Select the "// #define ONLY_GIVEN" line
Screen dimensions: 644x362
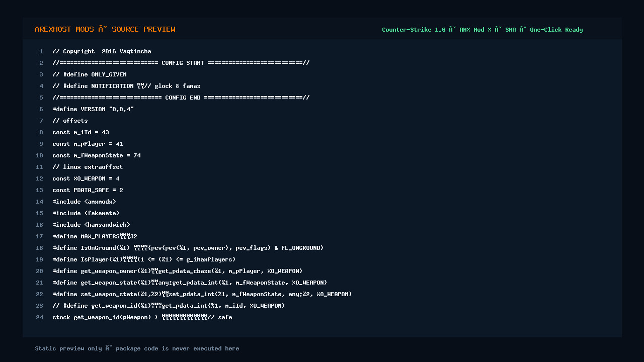coord(90,74)
